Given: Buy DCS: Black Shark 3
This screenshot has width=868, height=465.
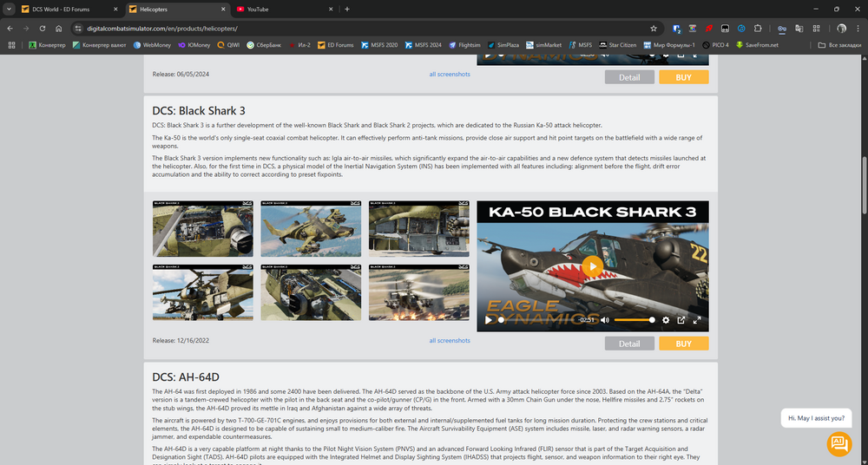Looking at the screenshot, I should tap(684, 344).
